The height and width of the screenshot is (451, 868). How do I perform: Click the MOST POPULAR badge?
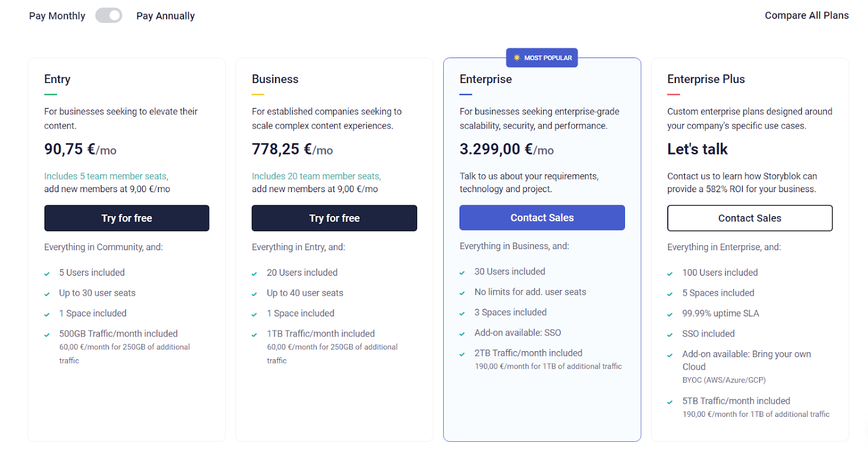[541, 58]
